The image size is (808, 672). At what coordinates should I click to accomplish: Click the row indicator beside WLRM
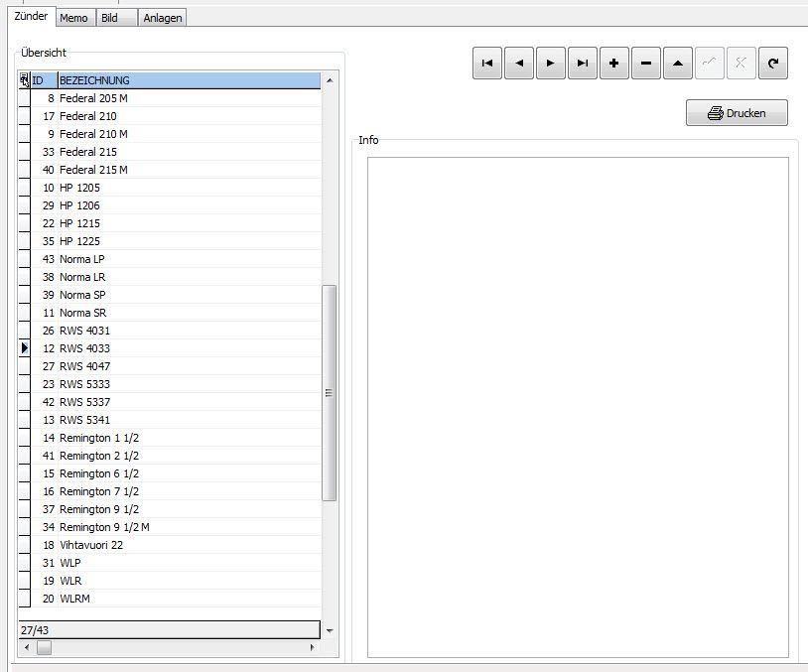(24, 599)
